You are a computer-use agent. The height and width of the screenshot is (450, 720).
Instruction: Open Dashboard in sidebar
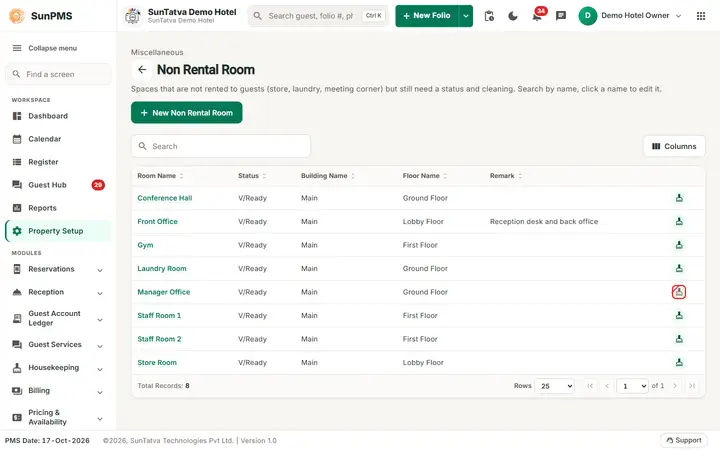pos(58,116)
